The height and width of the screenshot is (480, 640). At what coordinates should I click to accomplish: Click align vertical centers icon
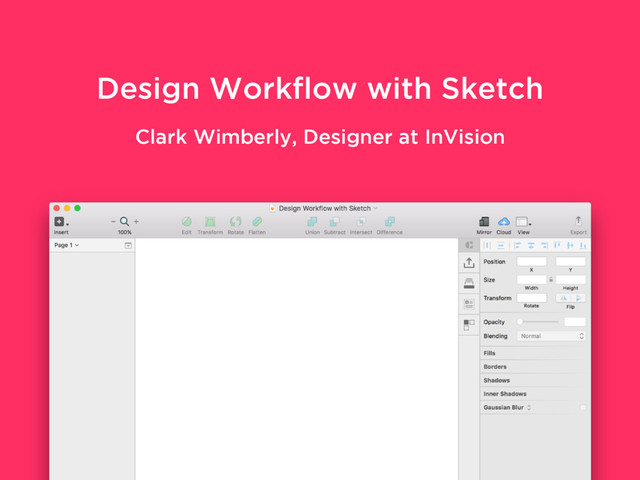click(x=570, y=245)
